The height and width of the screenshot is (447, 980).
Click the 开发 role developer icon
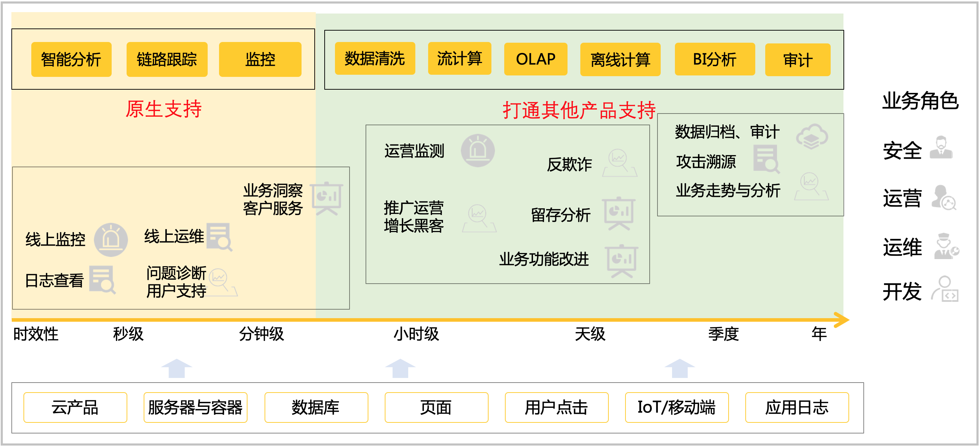(945, 289)
